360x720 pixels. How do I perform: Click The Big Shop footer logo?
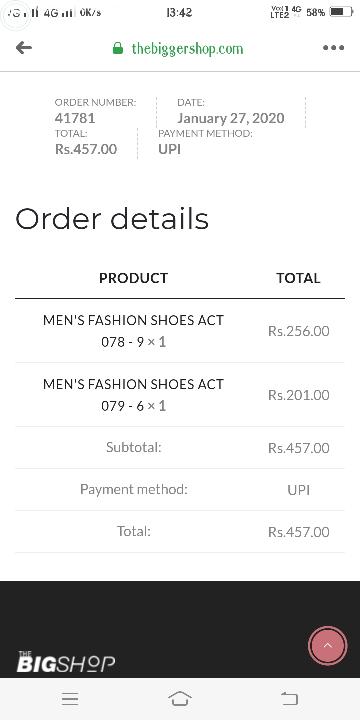pos(66,662)
